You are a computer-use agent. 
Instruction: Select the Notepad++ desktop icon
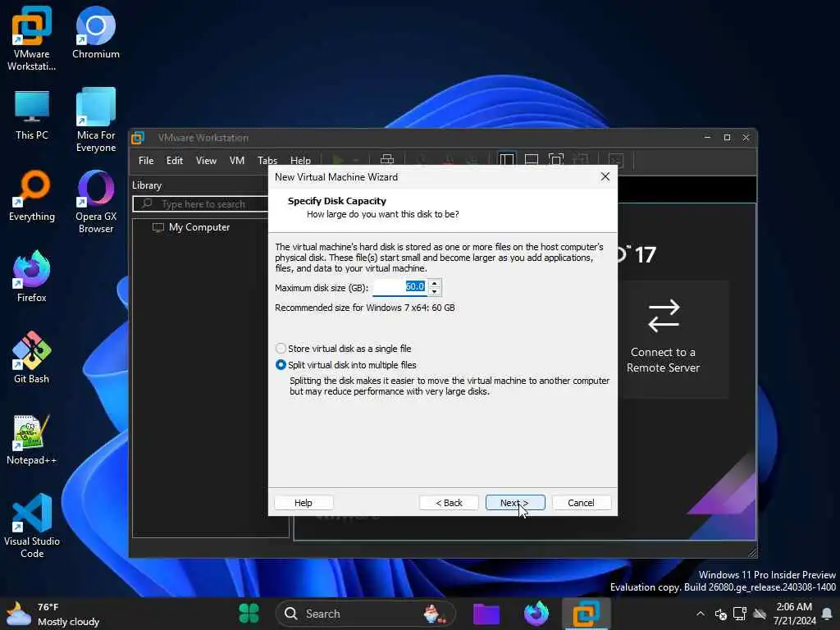point(32,440)
